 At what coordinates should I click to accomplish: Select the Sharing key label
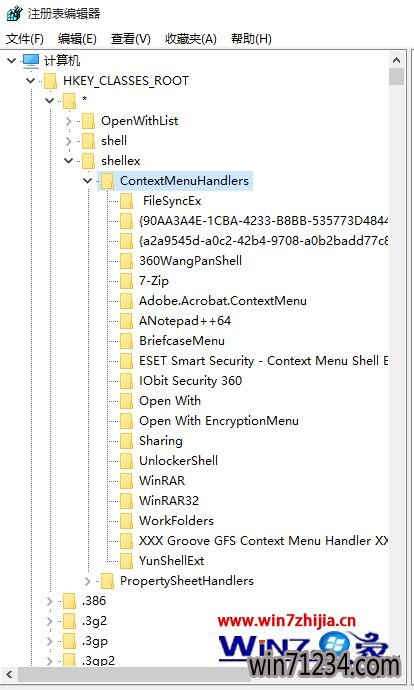(161, 441)
